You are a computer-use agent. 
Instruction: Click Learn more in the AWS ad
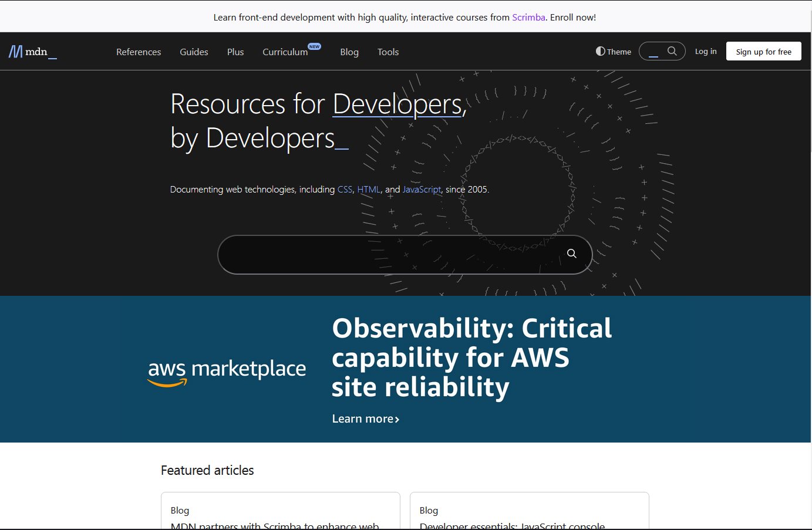point(365,419)
